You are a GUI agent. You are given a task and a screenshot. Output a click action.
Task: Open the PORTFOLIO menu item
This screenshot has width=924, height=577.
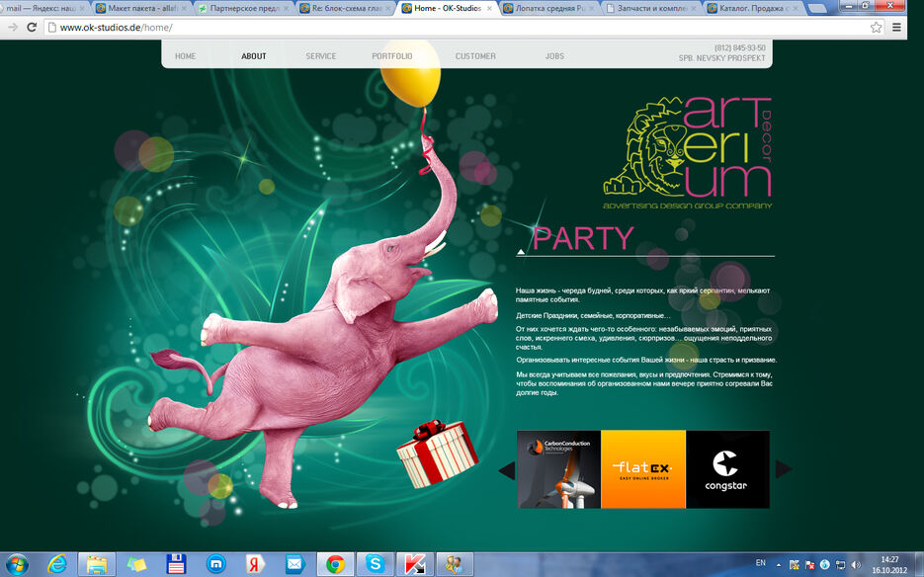click(x=392, y=56)
